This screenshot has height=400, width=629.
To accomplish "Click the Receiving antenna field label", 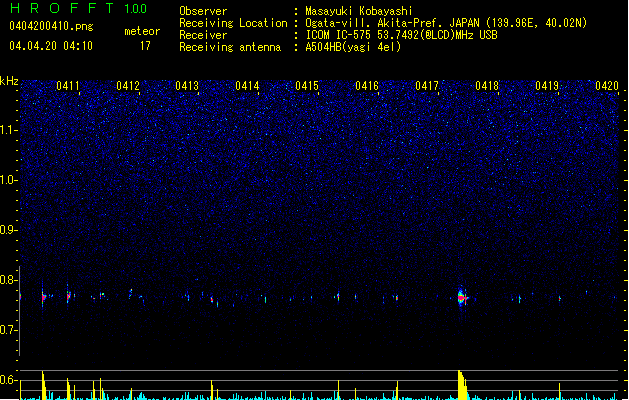I will 230,47.
